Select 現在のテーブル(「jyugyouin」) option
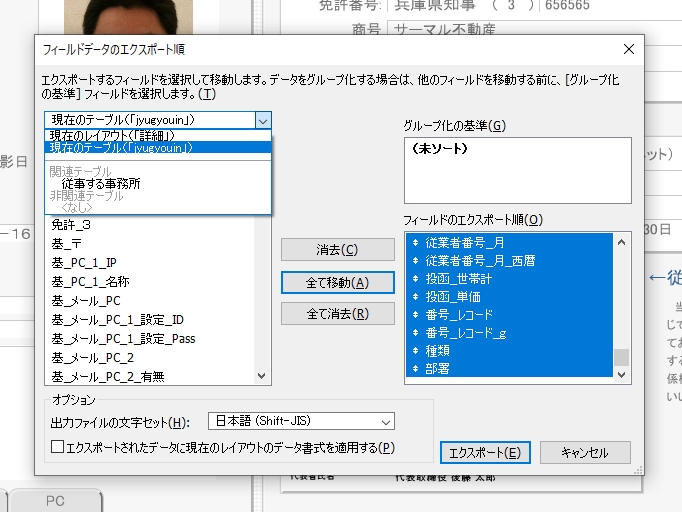The image size is (682, 512). [121, 148]
